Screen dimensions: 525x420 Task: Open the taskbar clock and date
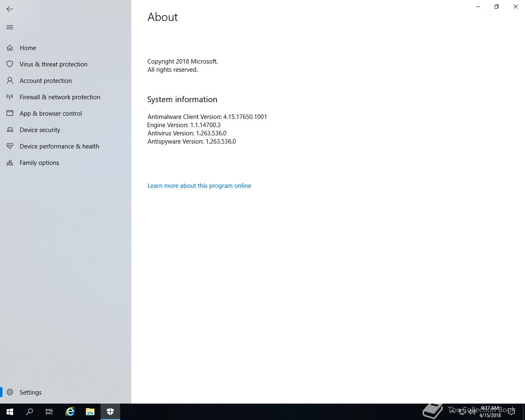tap(490, 412)
